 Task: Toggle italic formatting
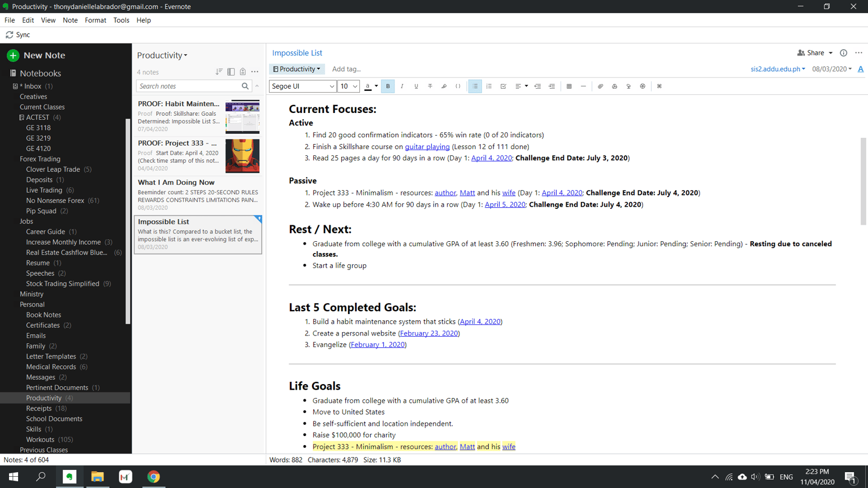[402, 86]
